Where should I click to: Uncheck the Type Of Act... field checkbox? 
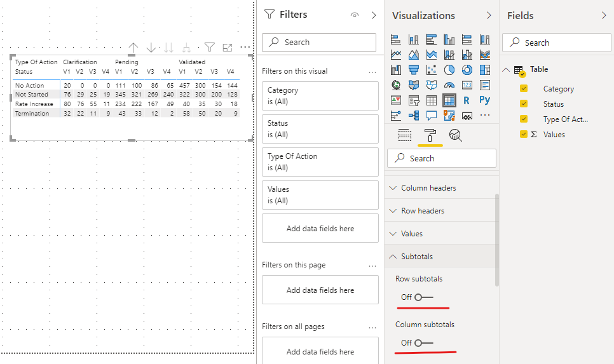click(524, 119)
